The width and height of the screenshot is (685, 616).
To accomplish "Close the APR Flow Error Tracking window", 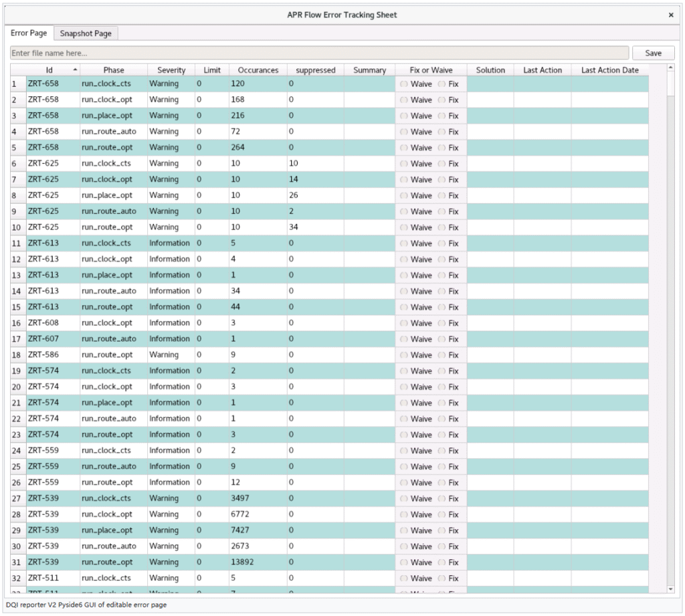I will [671, 15].
